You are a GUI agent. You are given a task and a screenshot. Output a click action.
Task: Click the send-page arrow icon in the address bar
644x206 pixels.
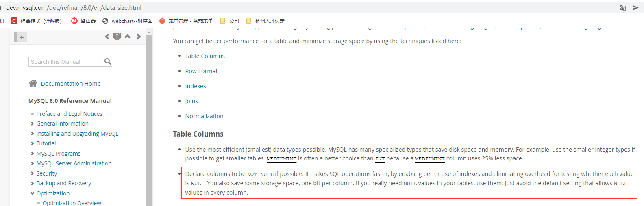636,8
